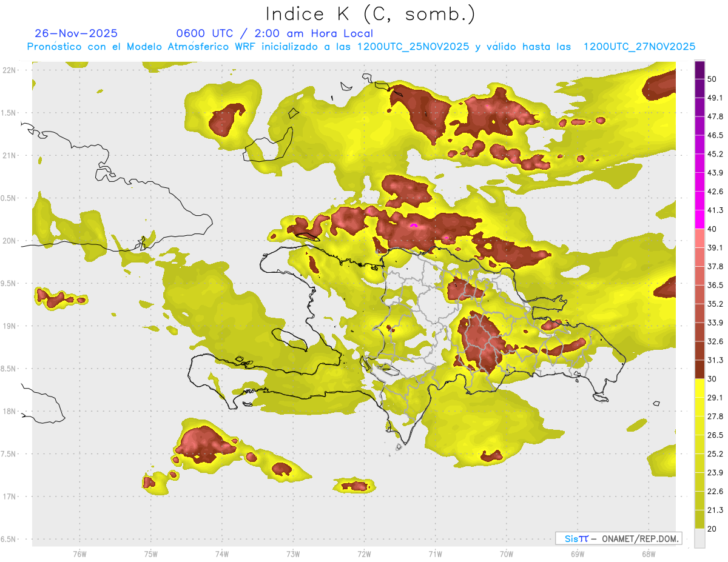Click colorbar value '37.8'

click(715, 266)
